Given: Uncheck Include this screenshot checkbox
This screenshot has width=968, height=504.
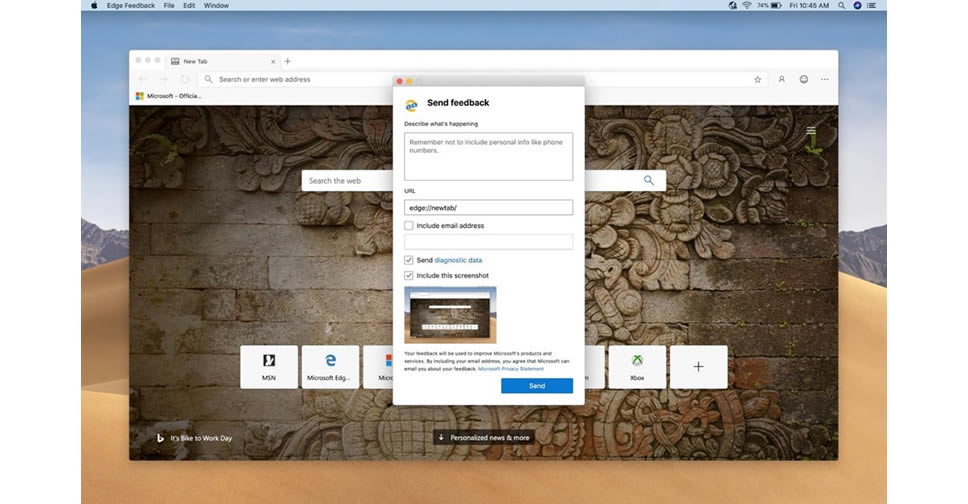Looking at the screenshot, I should [x=409, y=275].
